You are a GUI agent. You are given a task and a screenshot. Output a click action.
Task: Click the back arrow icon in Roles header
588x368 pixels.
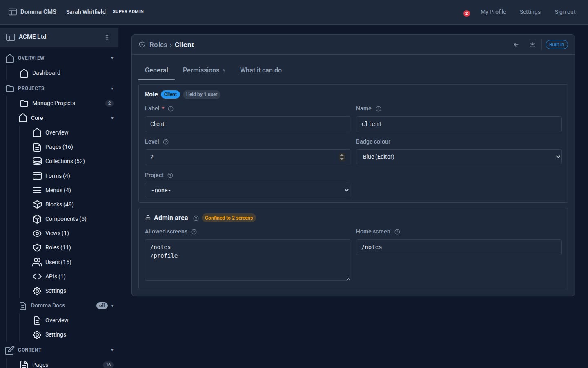point(516,45)
